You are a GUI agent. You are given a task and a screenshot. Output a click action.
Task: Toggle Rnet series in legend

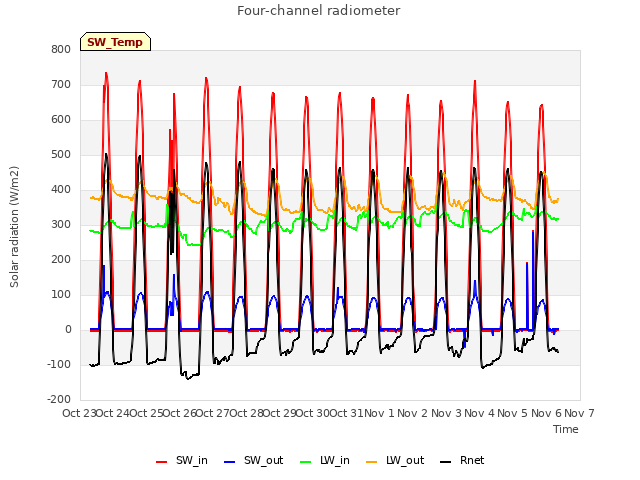(462, 460)
